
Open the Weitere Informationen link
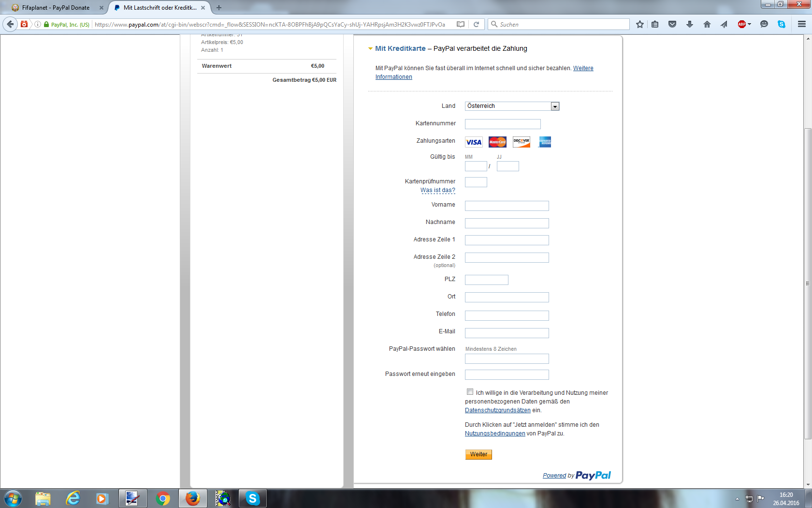484,73
